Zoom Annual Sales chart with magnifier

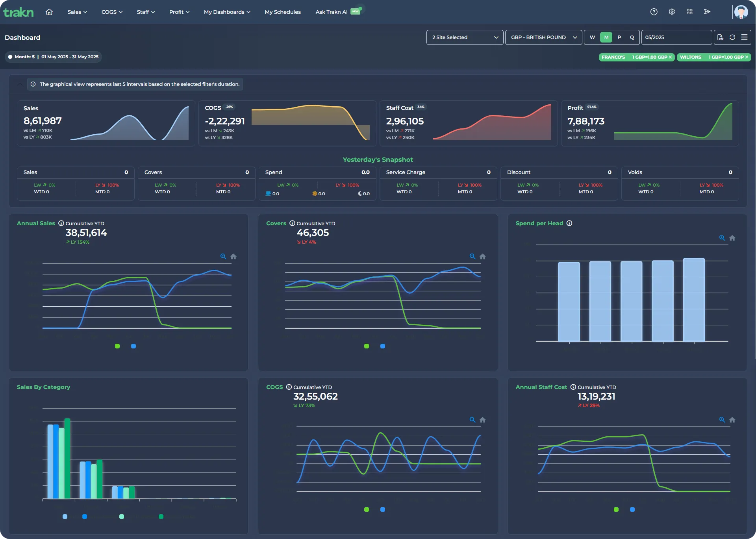coord(223,256)
